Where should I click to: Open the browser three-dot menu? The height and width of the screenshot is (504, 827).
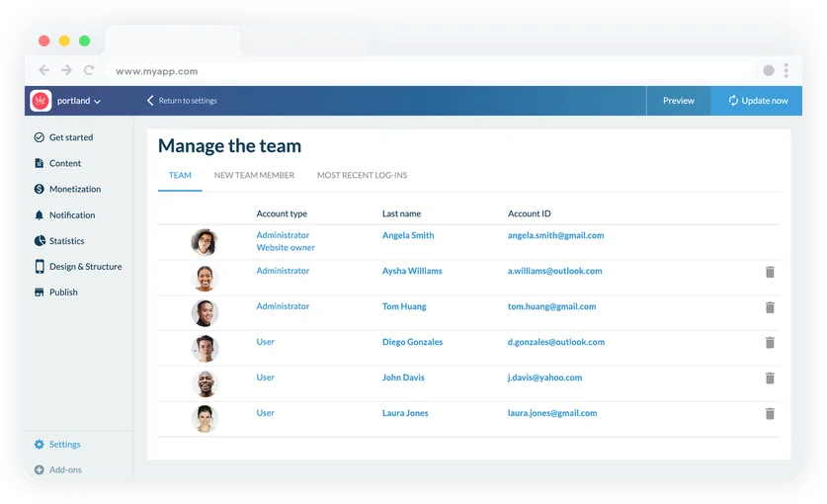pyautogui.click(x=786, y=71)
